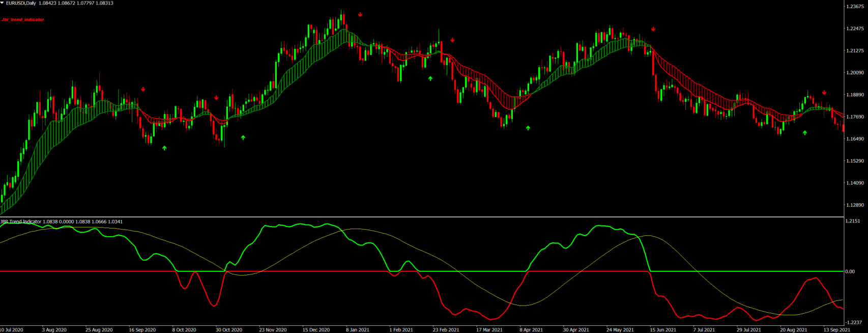Click the 30 Apr 2021 date label
The width and height of the screenshot is (868, 333).
[x=576, y=330]
